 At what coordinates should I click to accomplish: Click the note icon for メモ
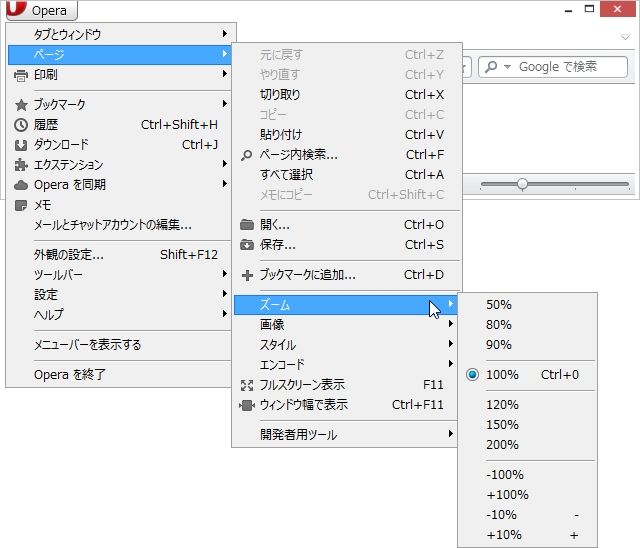click(x=21, y=205)
